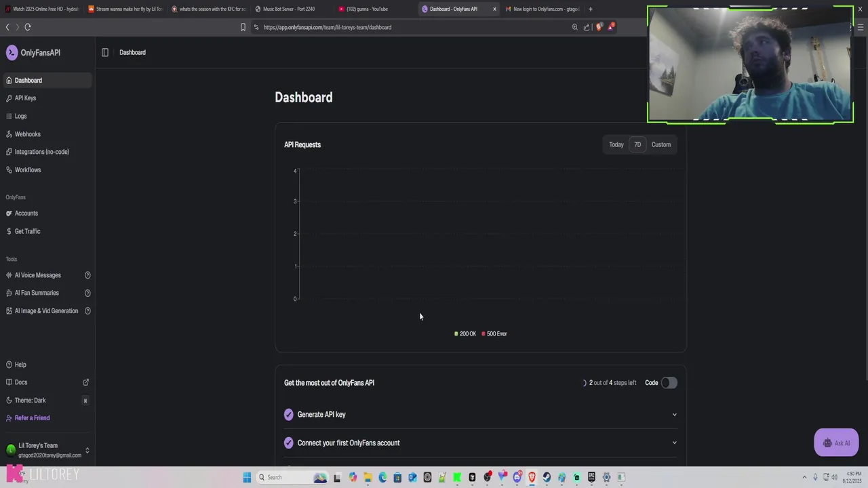Open the OnlyFans Accounts page
Image resolution: width=868 pixels, height=488 pixels.
click(46, 213)
